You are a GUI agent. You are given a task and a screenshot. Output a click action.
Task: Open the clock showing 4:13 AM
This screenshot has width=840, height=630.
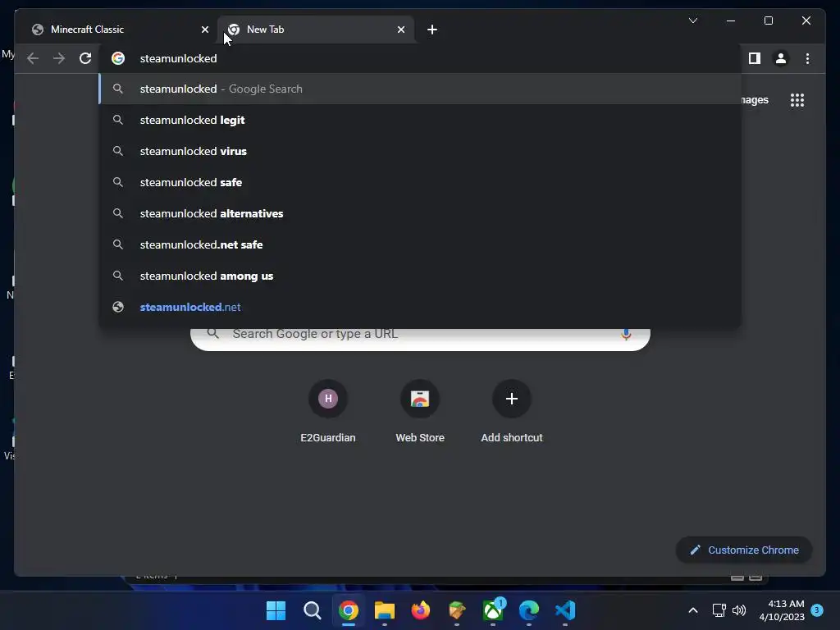(782, 610)
